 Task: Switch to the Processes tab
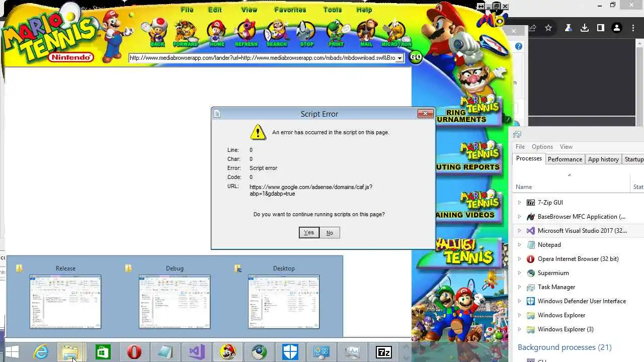(x=529, y=158)
